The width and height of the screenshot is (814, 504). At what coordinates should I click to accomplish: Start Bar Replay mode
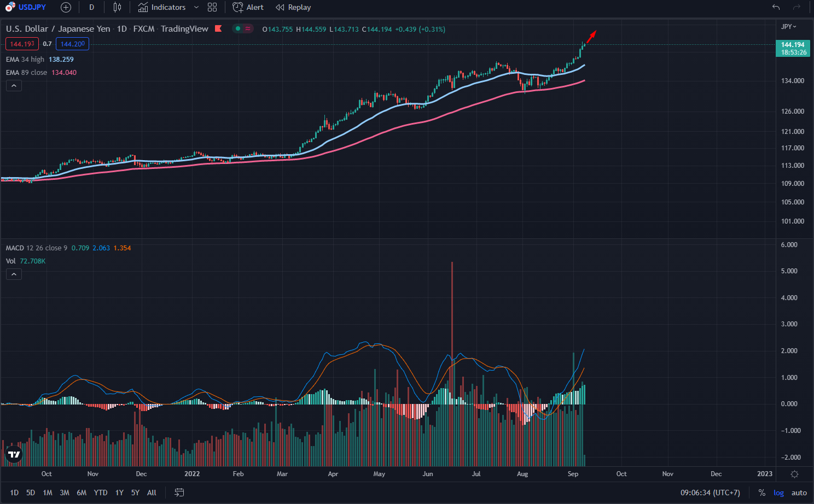pyautogui.click(x=293, y=7)
